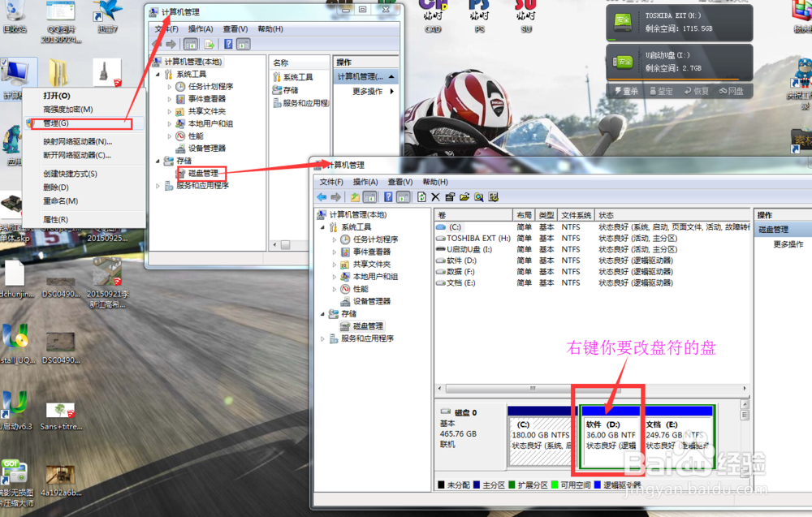This screenshot has height=517, width=812.
Task: Click the last settings icon in the Disk Management toolbar
Action: click(x=493, y=197)
